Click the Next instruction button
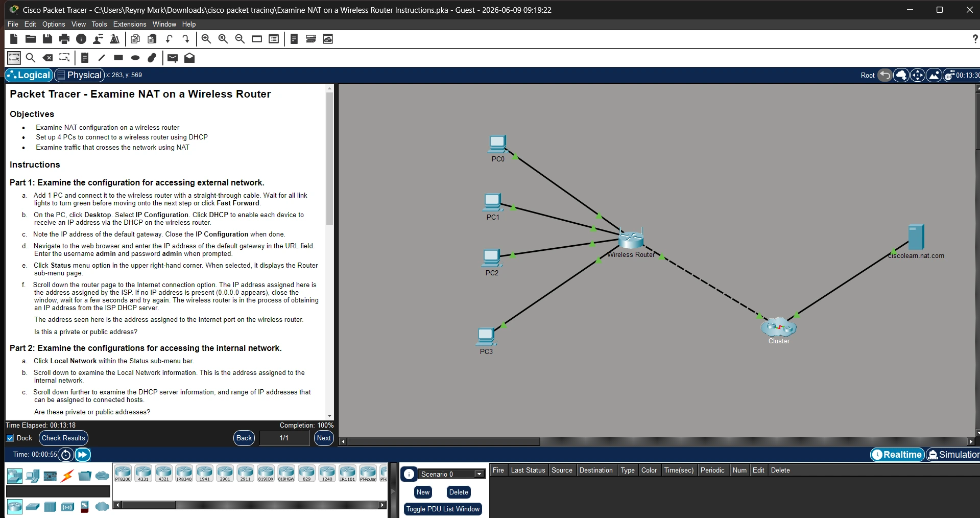 click(x=324, y=438)
